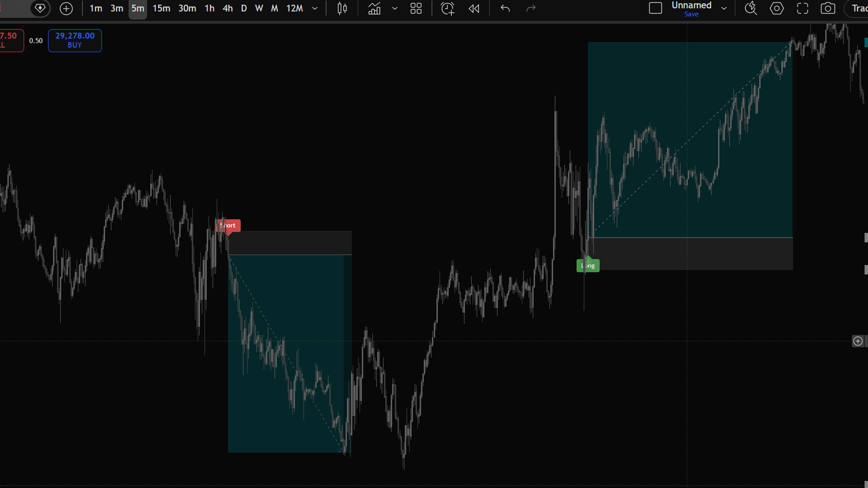Select the 5m timeframe
This screenshot has height=488, width=868.
pyautogui.click(x=138, y=8)
